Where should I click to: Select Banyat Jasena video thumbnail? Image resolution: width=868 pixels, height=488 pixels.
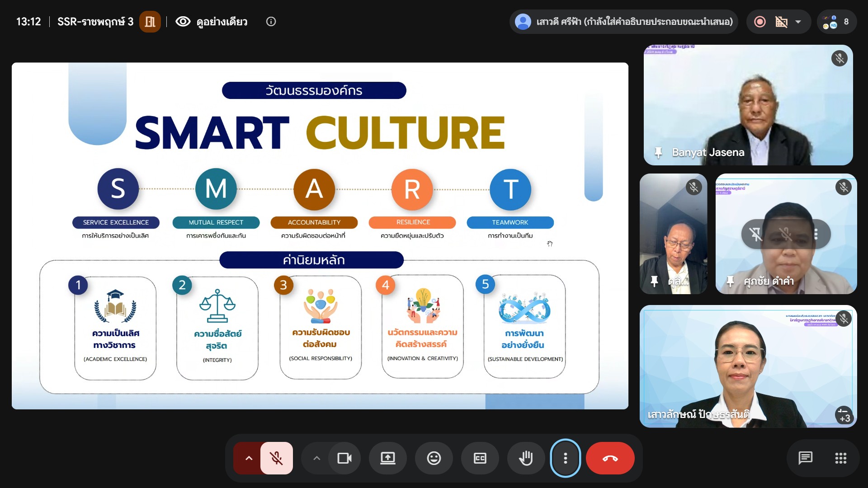click(748, 105)
